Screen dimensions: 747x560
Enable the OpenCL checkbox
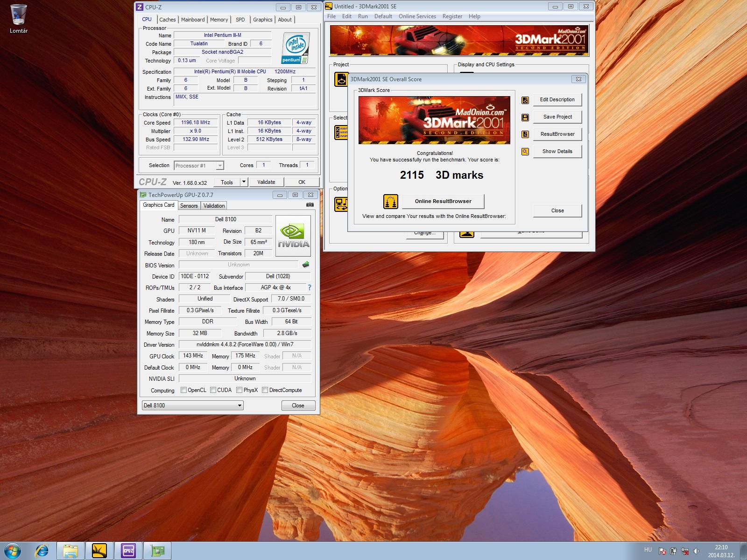(x=183, y=390)
